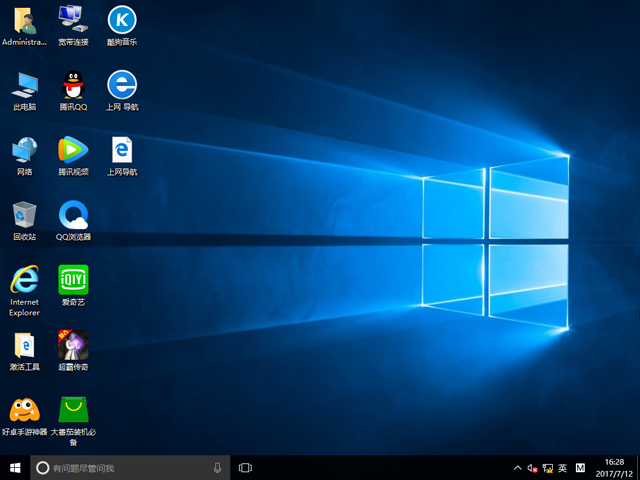This screenshot has height=480, width=640.
Task: Select the 超霸传奇 game icon
Action: tap(72, 346)
